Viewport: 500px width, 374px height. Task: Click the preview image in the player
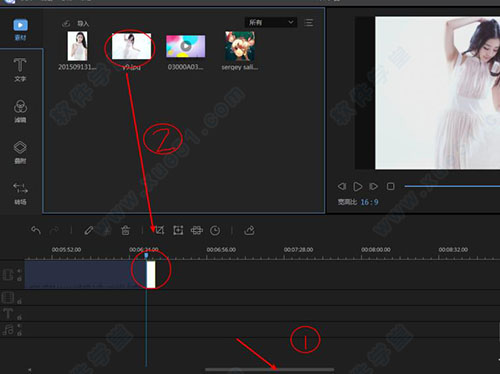click(438, 93)
